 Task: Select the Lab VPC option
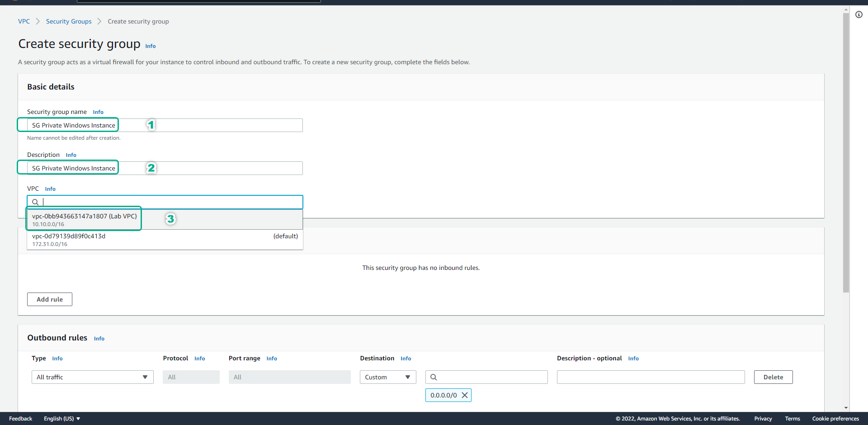(x=85, y=219)
